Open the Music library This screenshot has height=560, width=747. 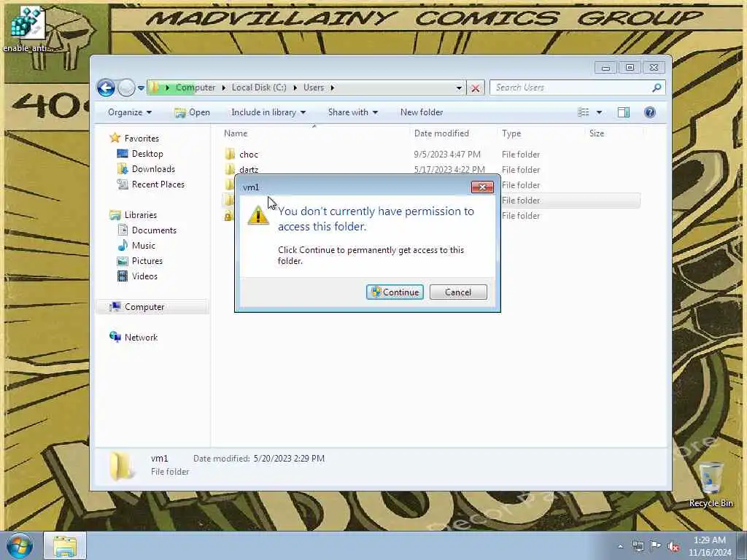[144, 246]
